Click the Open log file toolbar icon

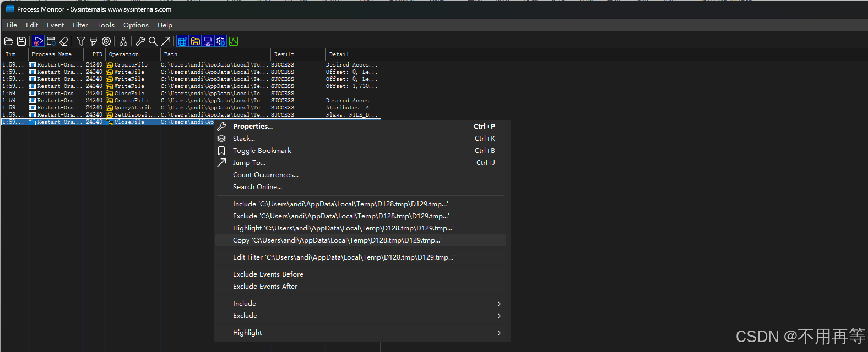click(x=9, y=41)
